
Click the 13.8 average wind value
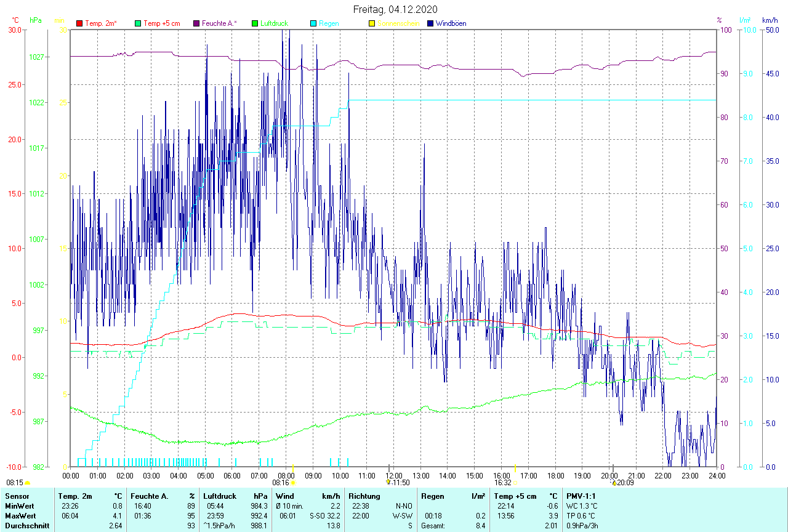[333, 525]
